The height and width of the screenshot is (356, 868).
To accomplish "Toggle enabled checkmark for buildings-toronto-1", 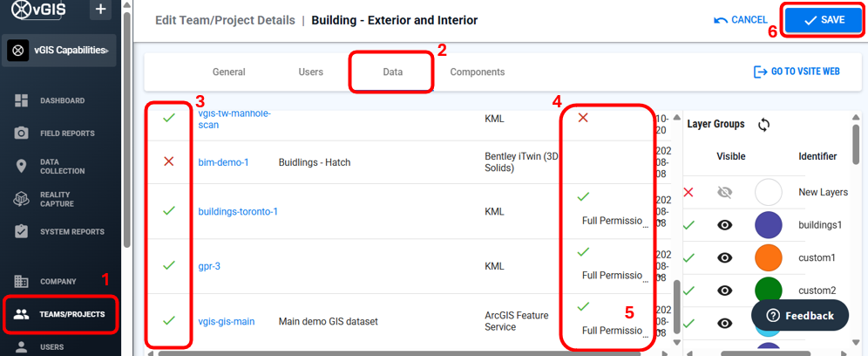I will click(169, 210).
